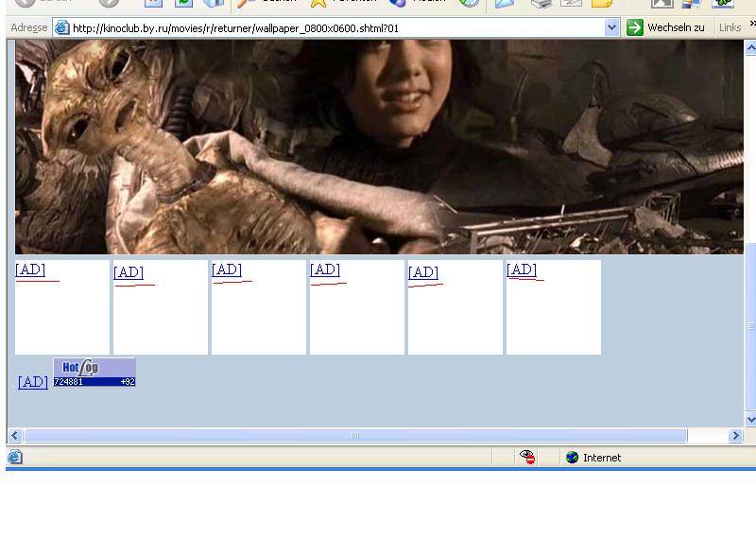
Task: Click the horizontal scrollbar right arrow
Action: 736,436
